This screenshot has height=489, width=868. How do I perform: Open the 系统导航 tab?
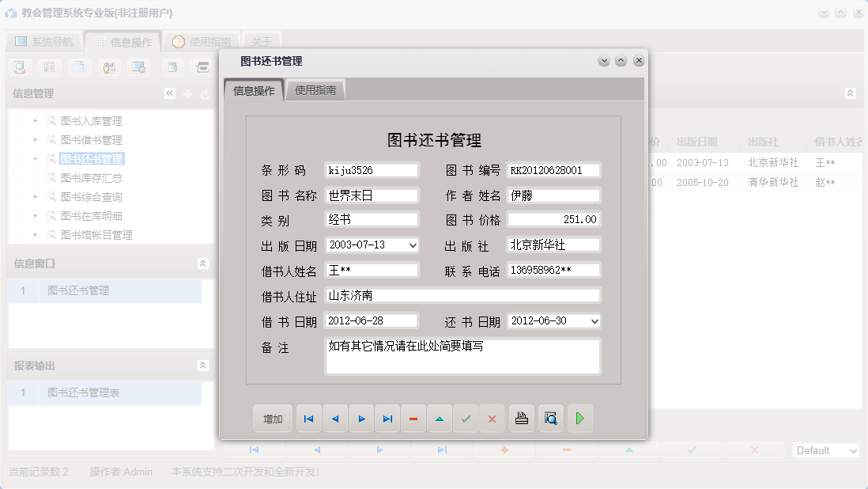pos(43,40)
